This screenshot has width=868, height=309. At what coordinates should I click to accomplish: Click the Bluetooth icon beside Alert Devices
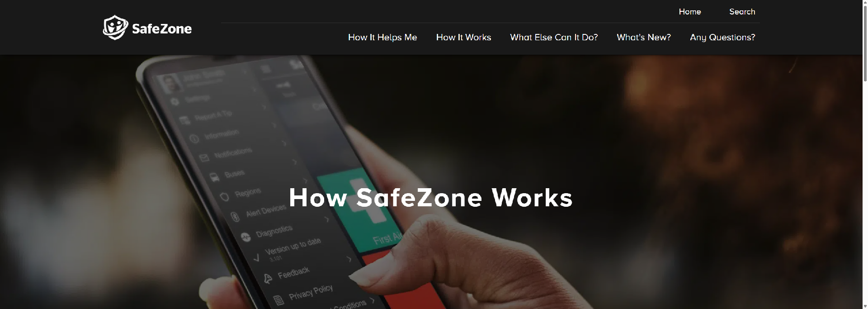click(235, 217)
